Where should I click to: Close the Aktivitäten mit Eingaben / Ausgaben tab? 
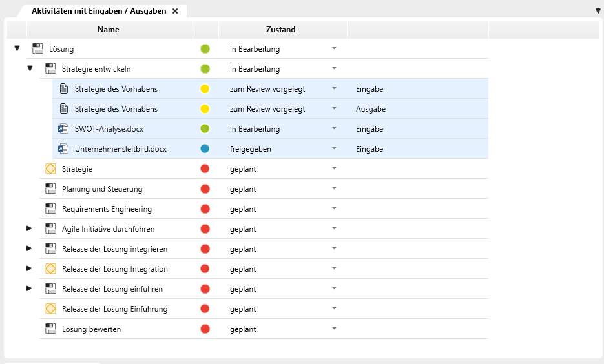pyautogui.click(x=175, y=11)
